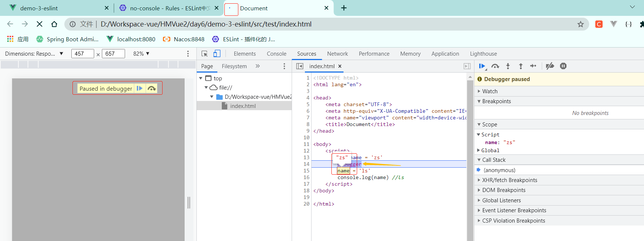
Task: Show more navigator tabs chevron
Action: point(257,66)
